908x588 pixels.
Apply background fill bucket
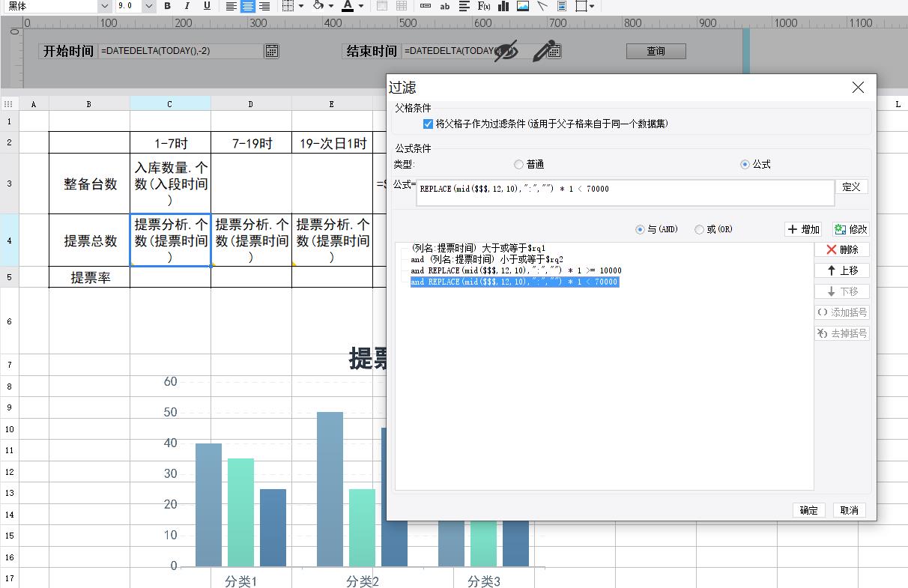(318, 6)
